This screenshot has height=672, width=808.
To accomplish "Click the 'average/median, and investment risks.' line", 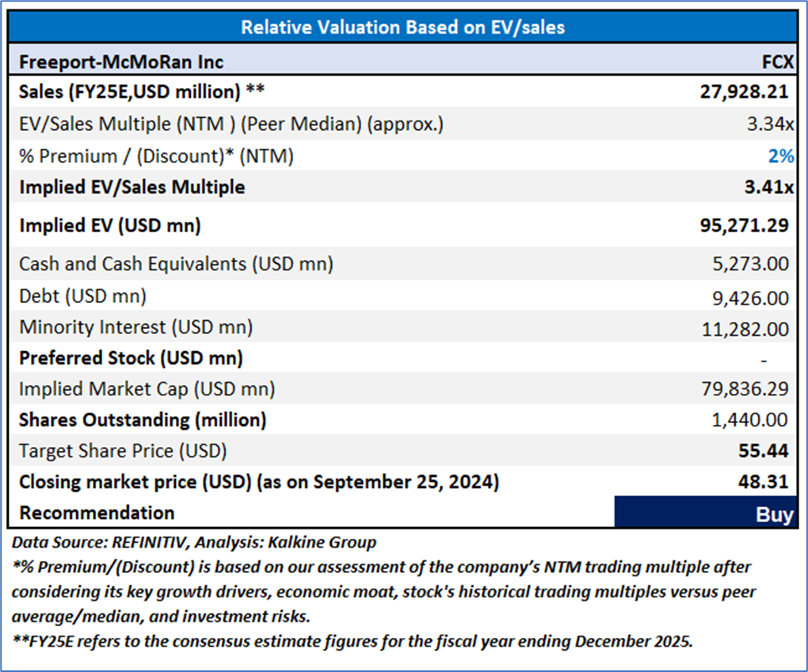I will pyautogui.click(x=161, y=617).
